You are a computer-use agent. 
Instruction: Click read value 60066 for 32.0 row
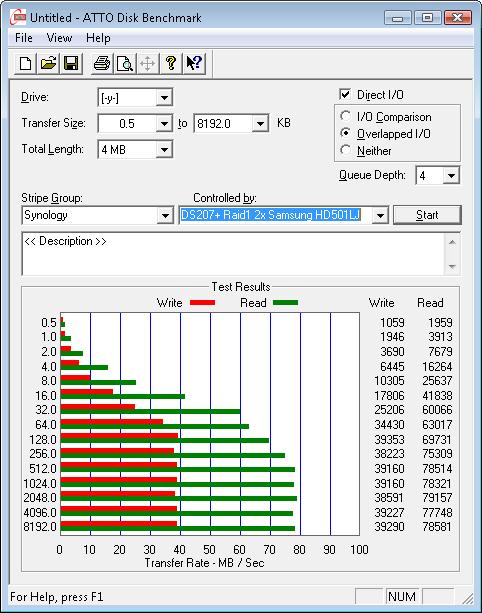(437, 410)
